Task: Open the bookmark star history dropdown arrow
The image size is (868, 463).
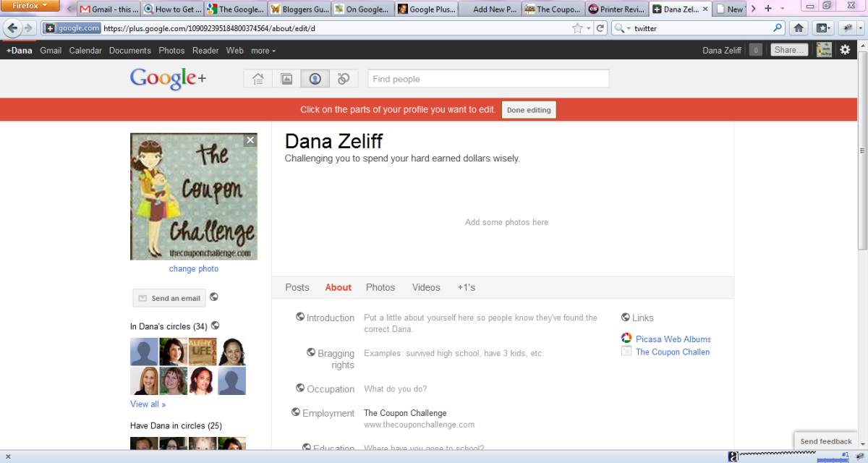Action: click(588, 28)
